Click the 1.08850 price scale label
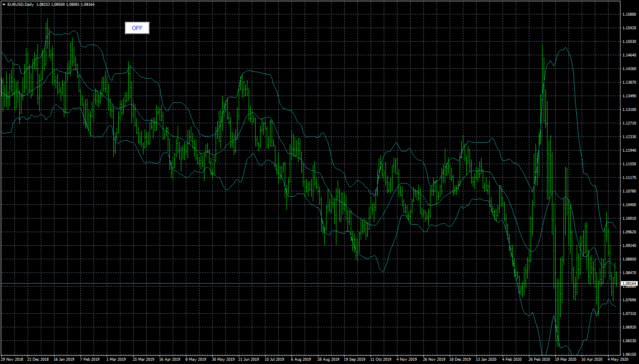 [x=630, y=259]
